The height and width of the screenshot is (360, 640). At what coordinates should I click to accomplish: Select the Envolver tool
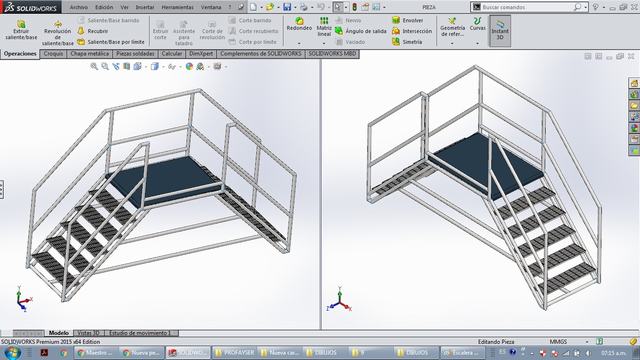(407, 20)
